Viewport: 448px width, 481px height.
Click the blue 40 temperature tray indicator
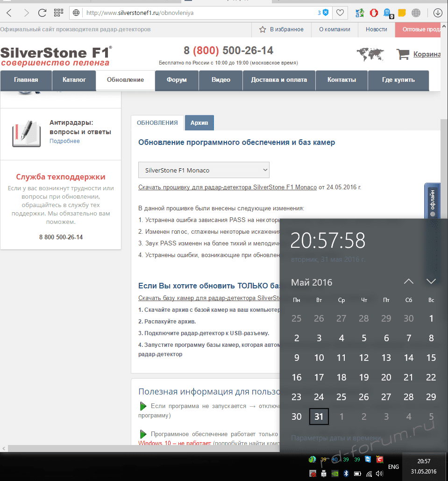334,459
